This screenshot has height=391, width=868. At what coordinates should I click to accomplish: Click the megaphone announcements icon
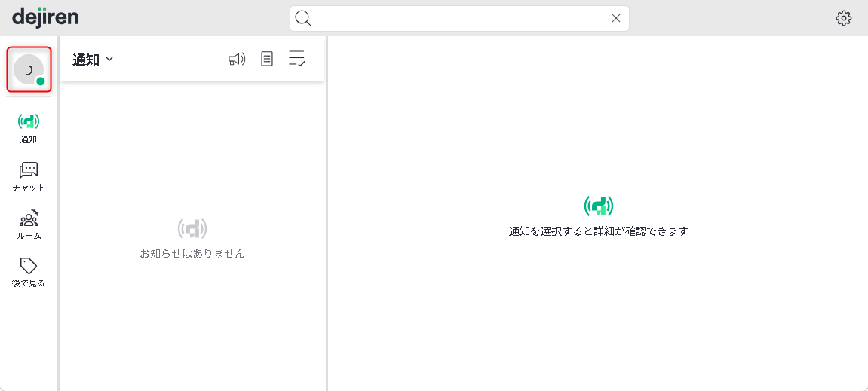237,60
